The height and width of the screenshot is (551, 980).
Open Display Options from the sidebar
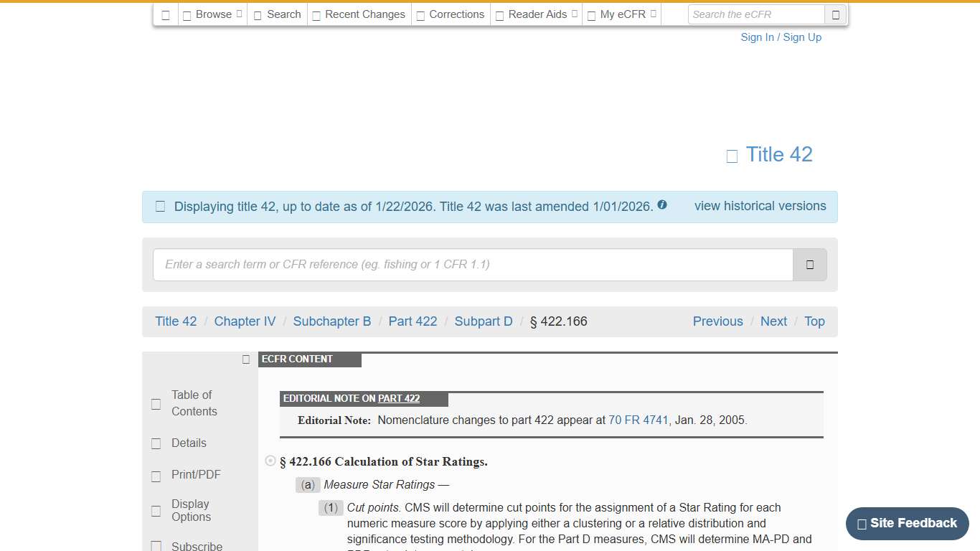156,511
